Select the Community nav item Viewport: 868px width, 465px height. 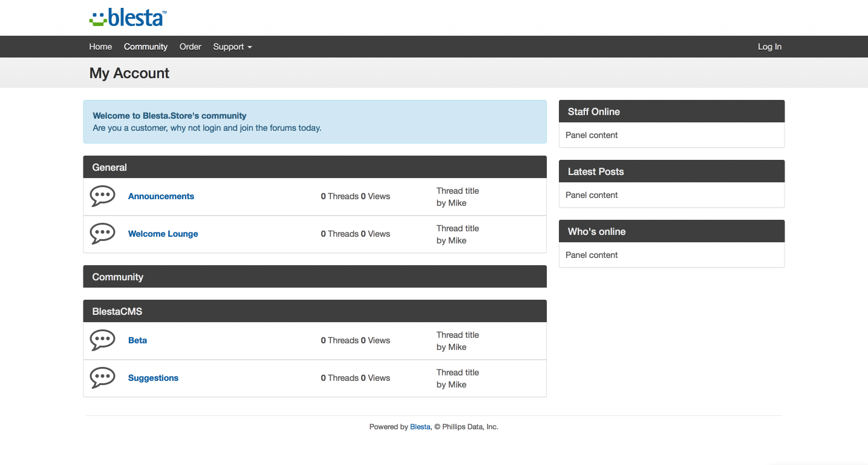click(146, 47)
